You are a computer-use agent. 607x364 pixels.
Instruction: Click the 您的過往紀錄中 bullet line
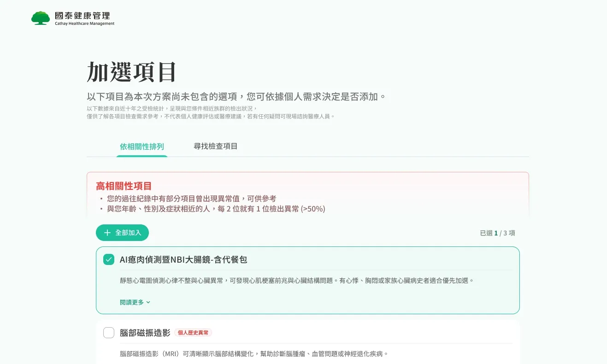192,199
